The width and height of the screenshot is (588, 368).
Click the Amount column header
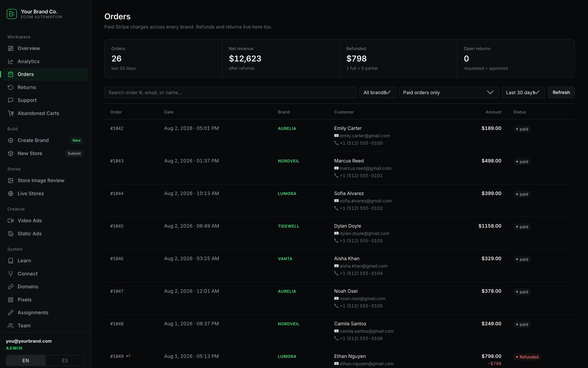tap(493, 112)
